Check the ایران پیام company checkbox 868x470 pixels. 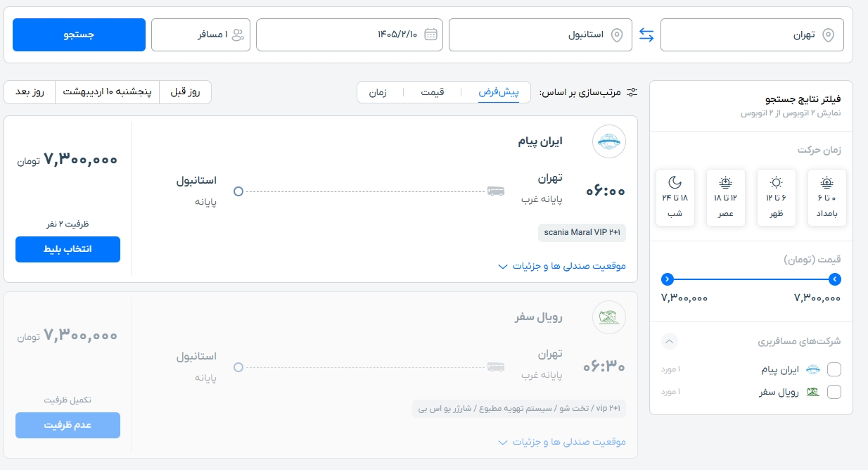834,370
